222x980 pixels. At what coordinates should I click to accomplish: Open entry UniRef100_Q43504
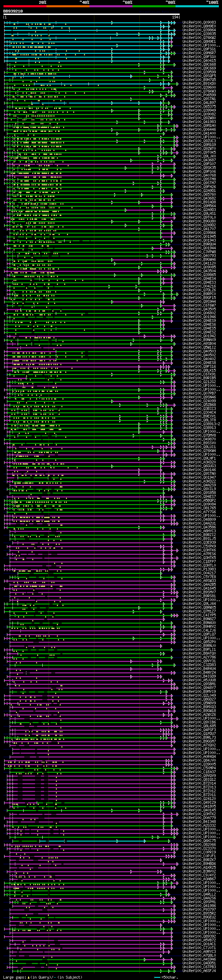tap(199, 271)
